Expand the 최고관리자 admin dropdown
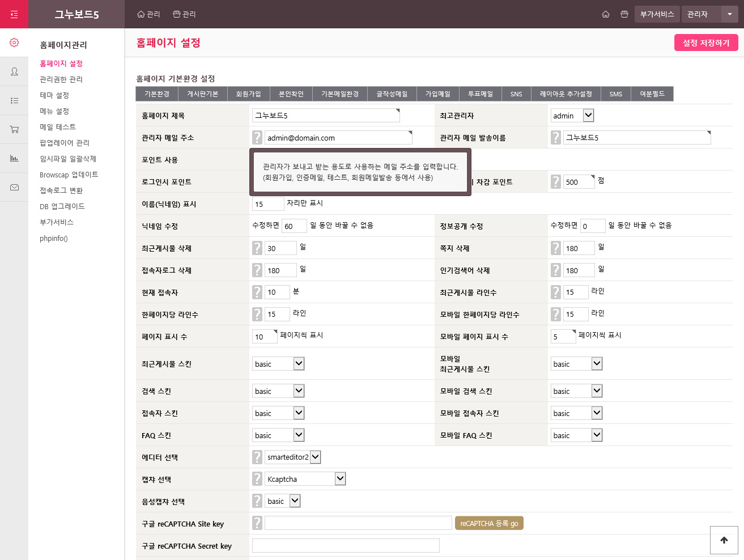The height and width of the screenshot is (560, 744). click(588, 116)
